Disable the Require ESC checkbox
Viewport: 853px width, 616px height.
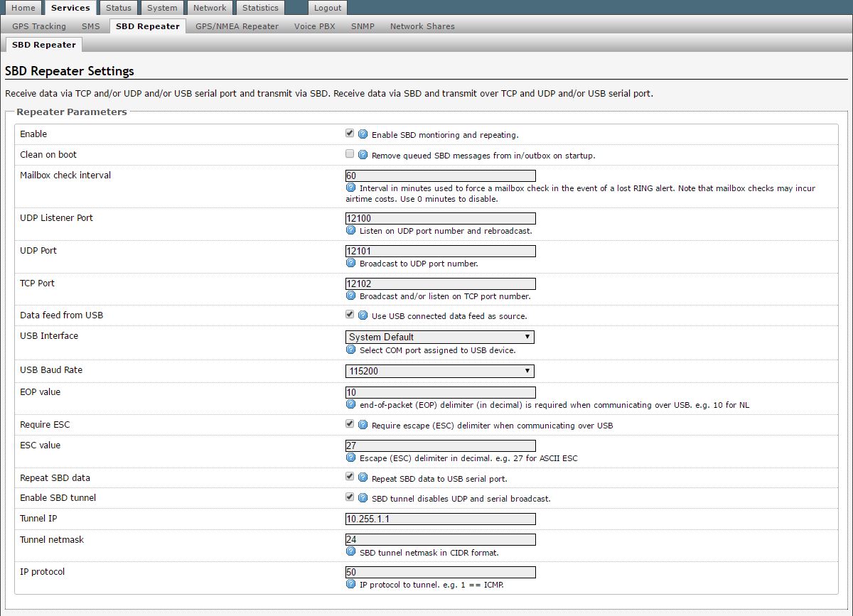click(349, 423)
